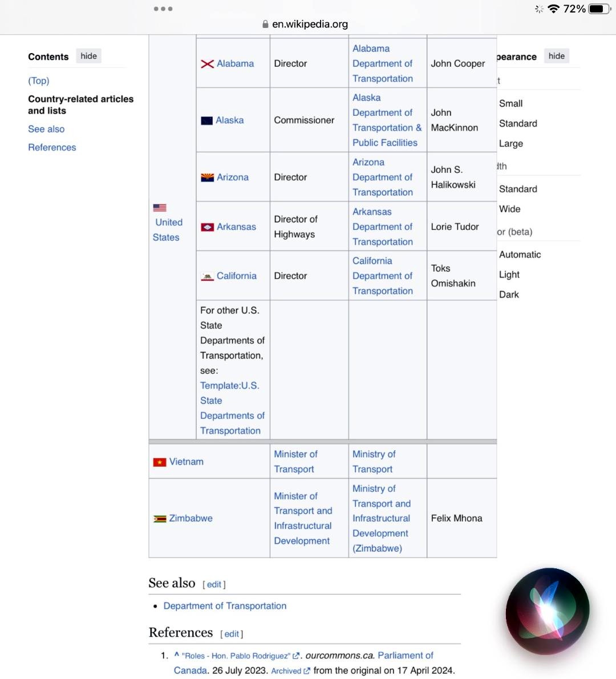Screen dimensions: 616x679
Task: Select Standard width option
Action: tap(518, 189)
